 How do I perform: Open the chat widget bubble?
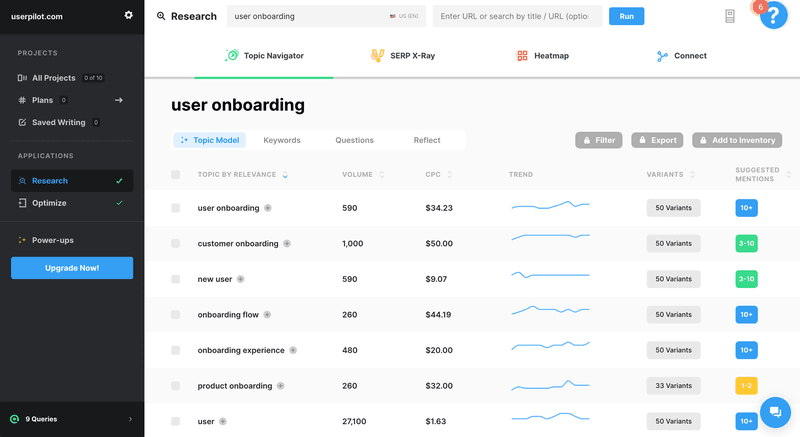pos(774,412)
